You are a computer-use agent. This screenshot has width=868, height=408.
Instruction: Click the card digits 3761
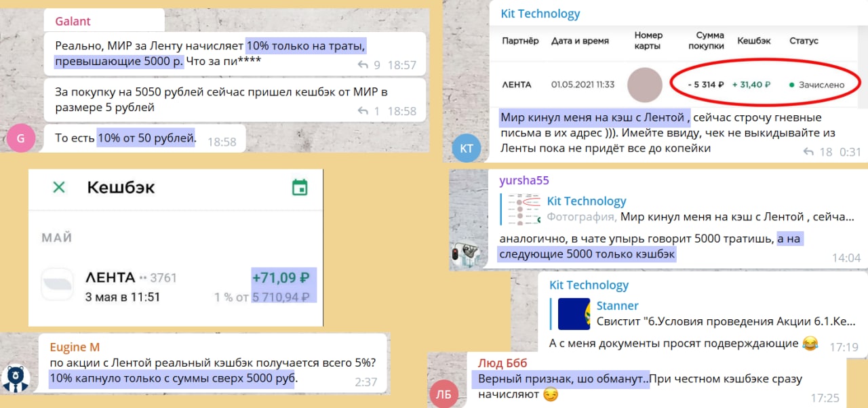[163, 277]
